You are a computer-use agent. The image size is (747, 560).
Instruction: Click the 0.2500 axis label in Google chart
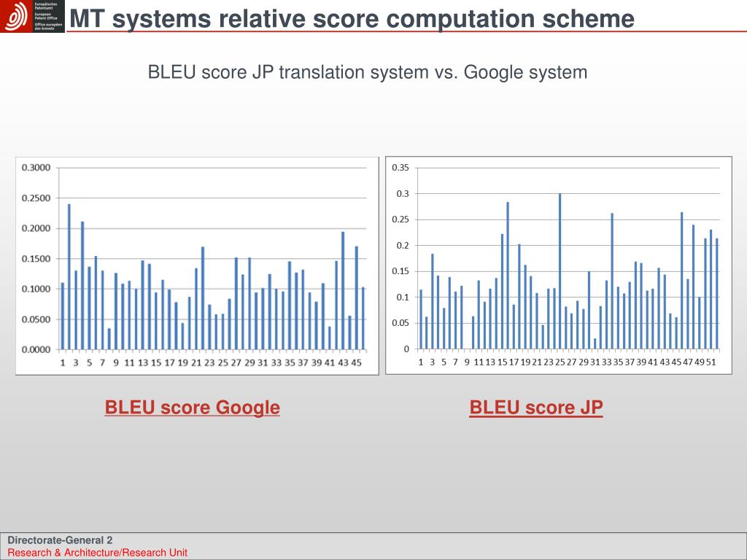pyautogui.click(x=36, y=198)
